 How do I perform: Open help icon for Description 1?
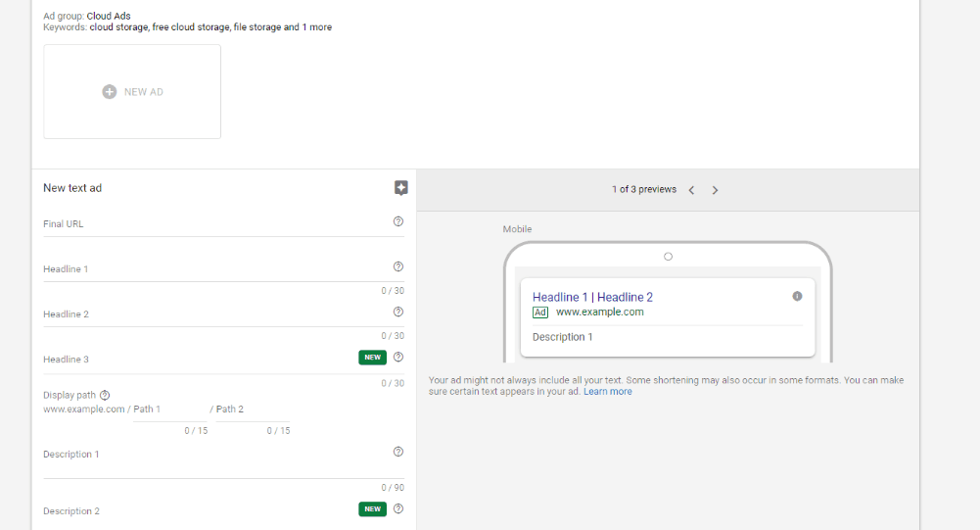(398, 452)
